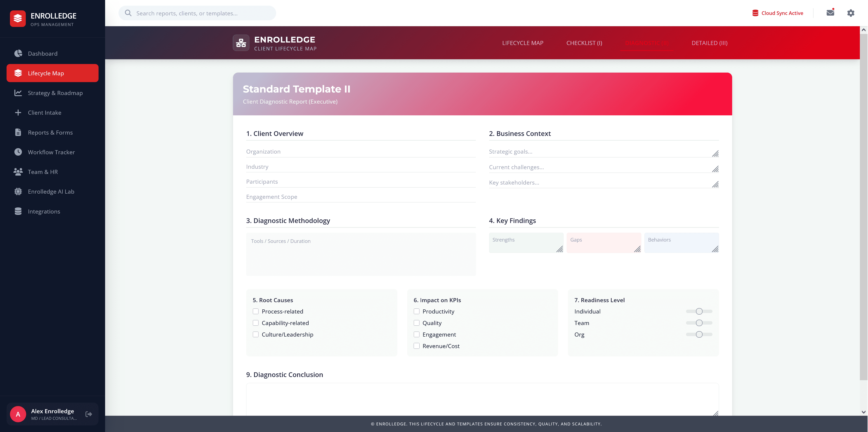Click the Integrations database icon
Screen dimensions: 868x432
(18, 211)
